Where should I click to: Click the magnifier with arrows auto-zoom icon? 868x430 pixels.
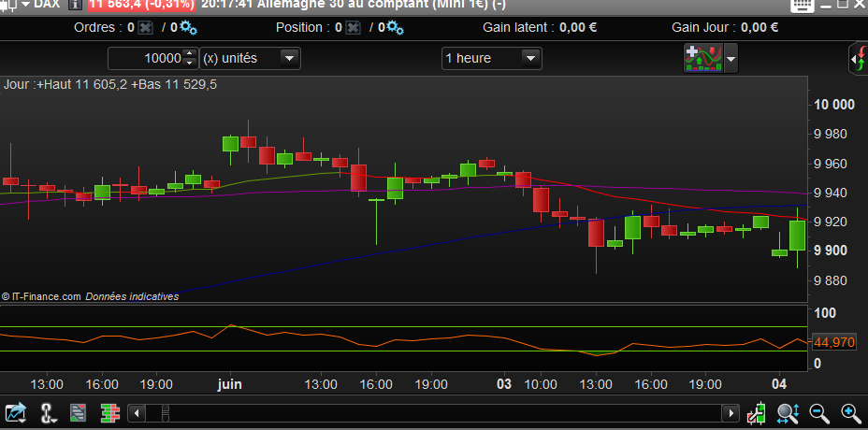click(x=788, y=413)
